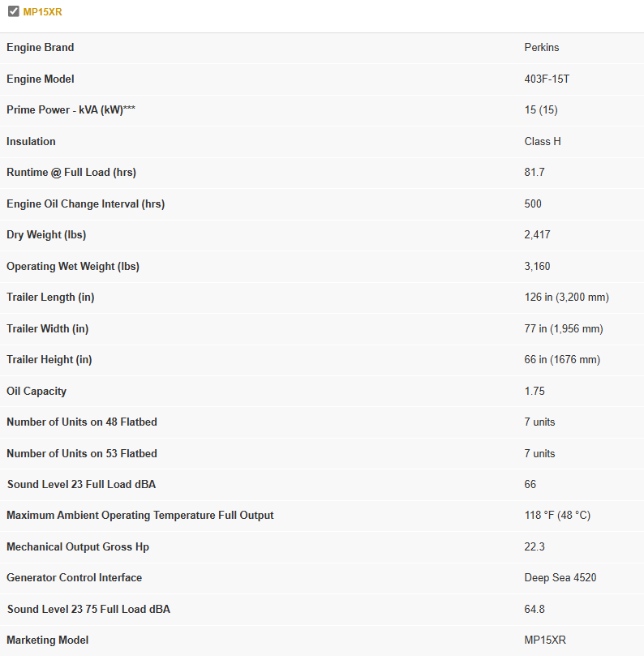Viewport: 644px width, 664px height.
Task: Click Number of Units on 48 Flatbed
Action: (82, 422)
